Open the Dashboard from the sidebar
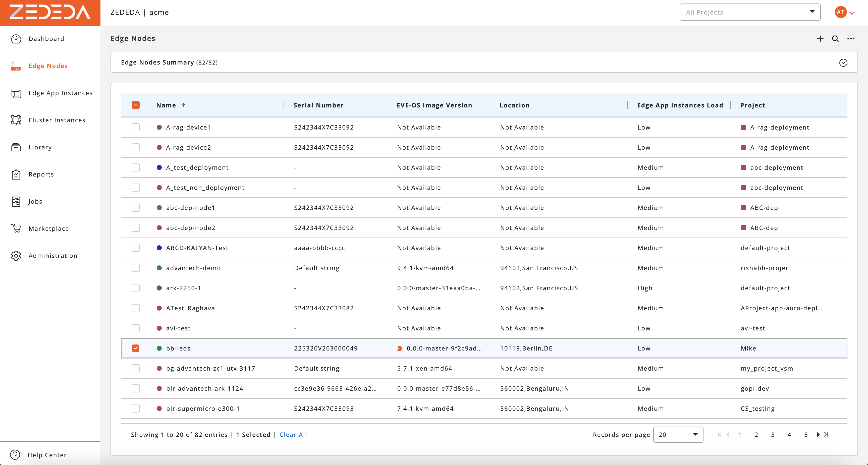Viewport: 868px width, 465px height. point(46,39)
